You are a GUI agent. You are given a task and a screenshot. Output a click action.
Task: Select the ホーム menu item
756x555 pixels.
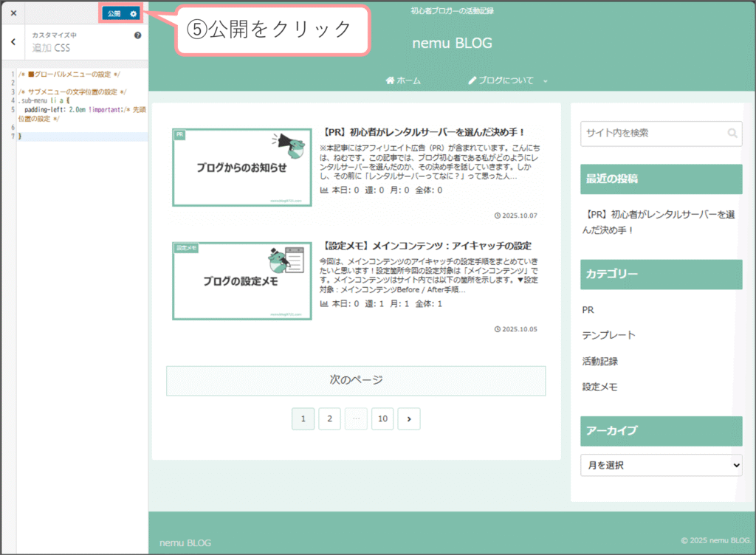click(x=408, y=80)
